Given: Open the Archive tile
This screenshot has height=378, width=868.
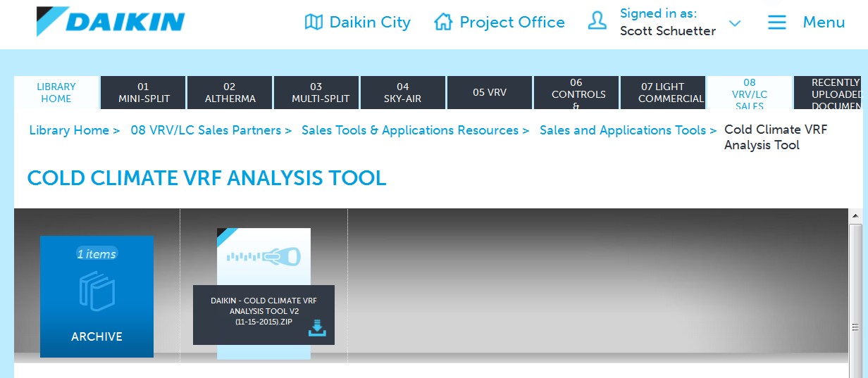Looking at the screenshot, I should [97, 296].
